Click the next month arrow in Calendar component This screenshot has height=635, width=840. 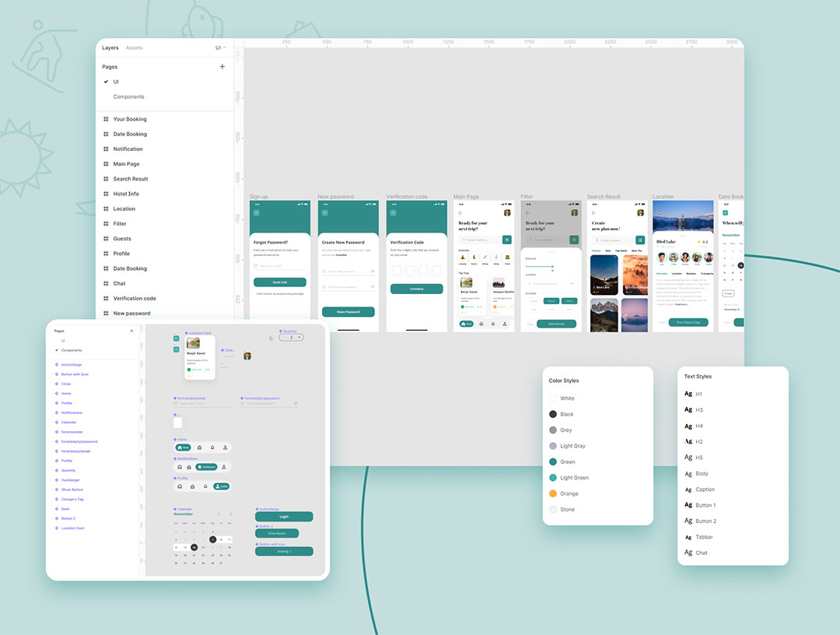point(231,514)
